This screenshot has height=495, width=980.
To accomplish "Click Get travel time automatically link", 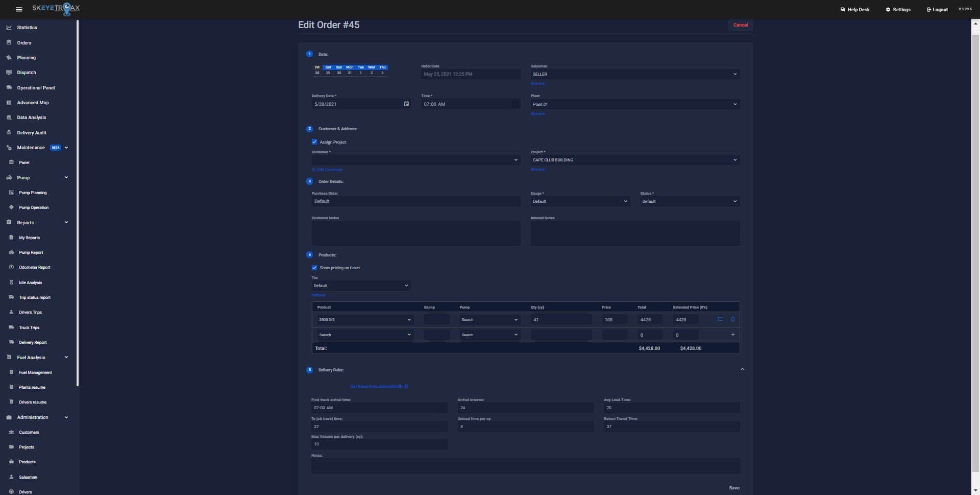I will 379,386.
